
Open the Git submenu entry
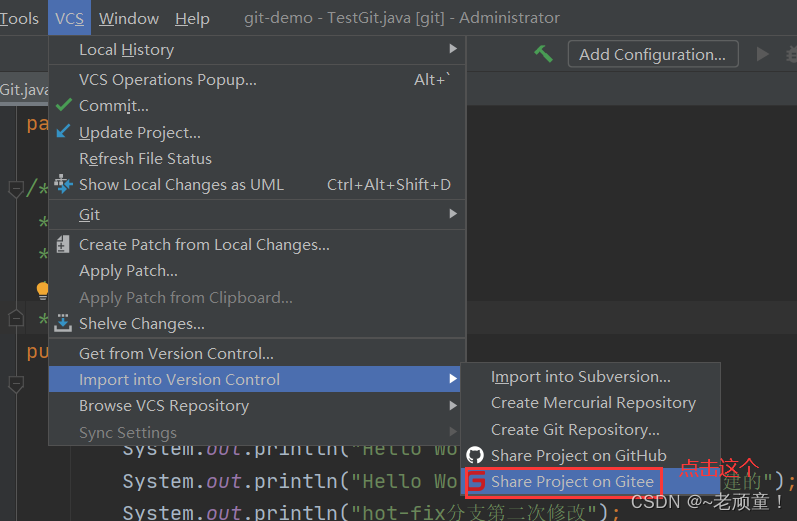click(x=257, y=214)
